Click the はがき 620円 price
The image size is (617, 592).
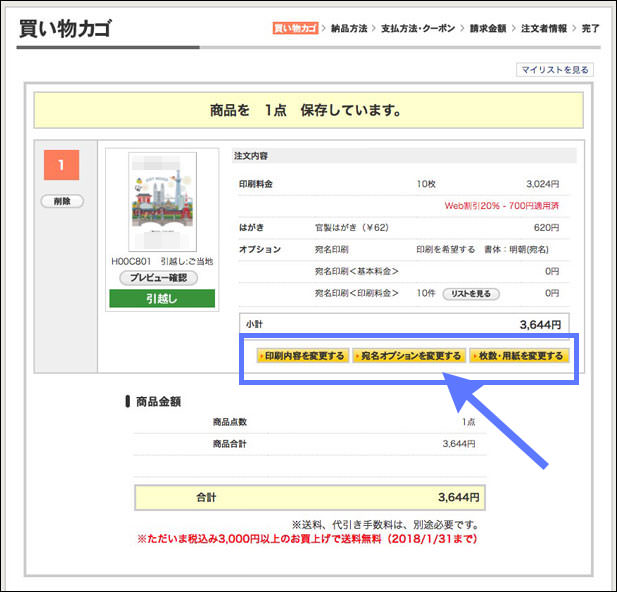(546, 228)
